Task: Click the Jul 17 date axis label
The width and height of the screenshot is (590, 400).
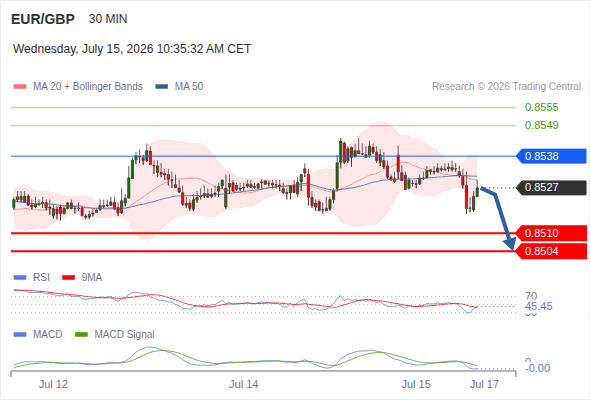Action: tap(485, 385)
